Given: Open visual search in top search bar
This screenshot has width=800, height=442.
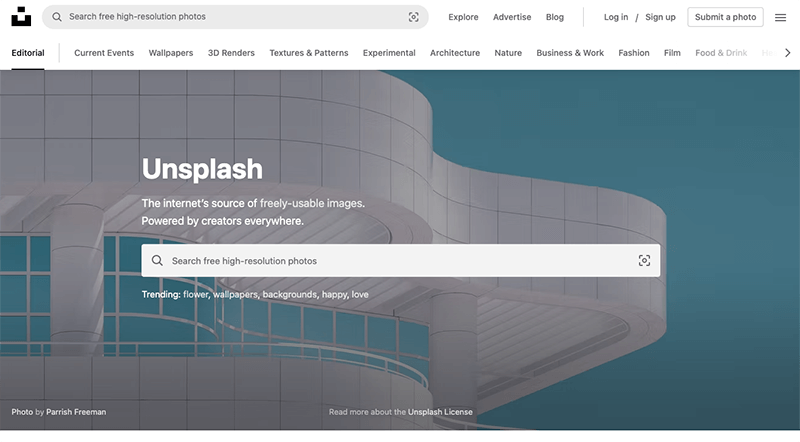Looking at the screenshot, I should [x=413, y=17].
